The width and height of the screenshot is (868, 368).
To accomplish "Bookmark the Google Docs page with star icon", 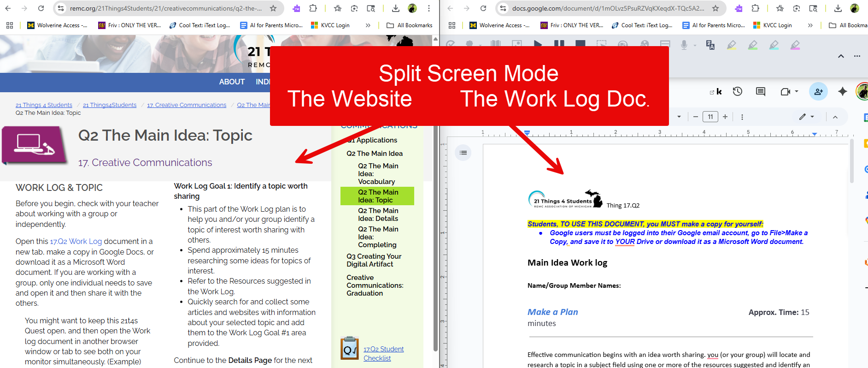I will [x=716, y=8].
